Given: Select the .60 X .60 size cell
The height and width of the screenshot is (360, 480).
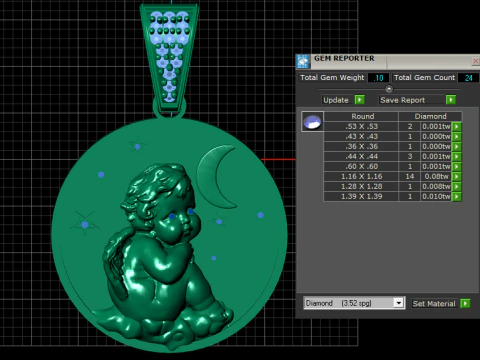Looking at the screenshot, I should tap(361, 166).
